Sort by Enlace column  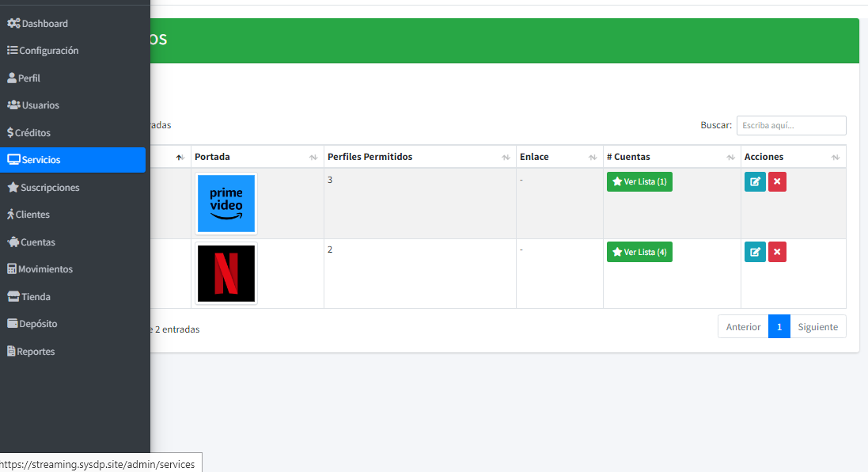point(559,157)
